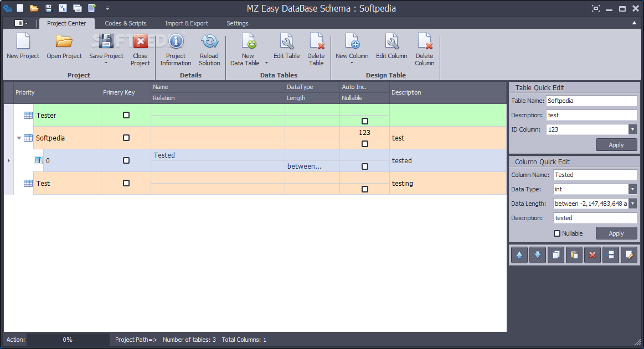Click the full screen icon in title bar
The height and width of the screenshot is (349, 644).
[595, 8]
